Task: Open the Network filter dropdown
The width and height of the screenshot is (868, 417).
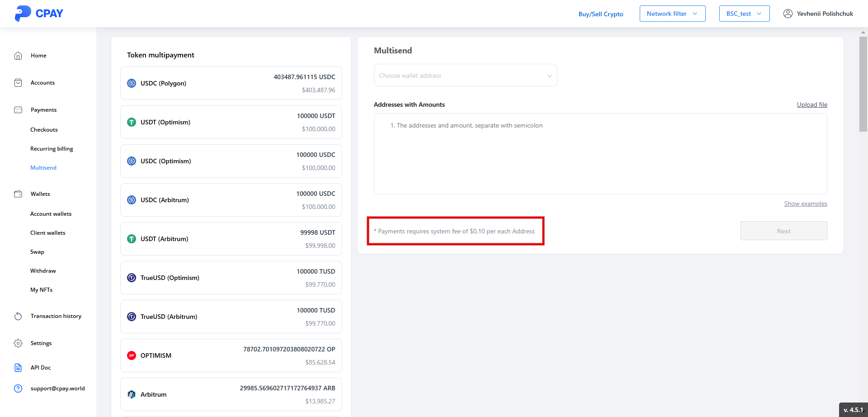Action: click(672, 14)
